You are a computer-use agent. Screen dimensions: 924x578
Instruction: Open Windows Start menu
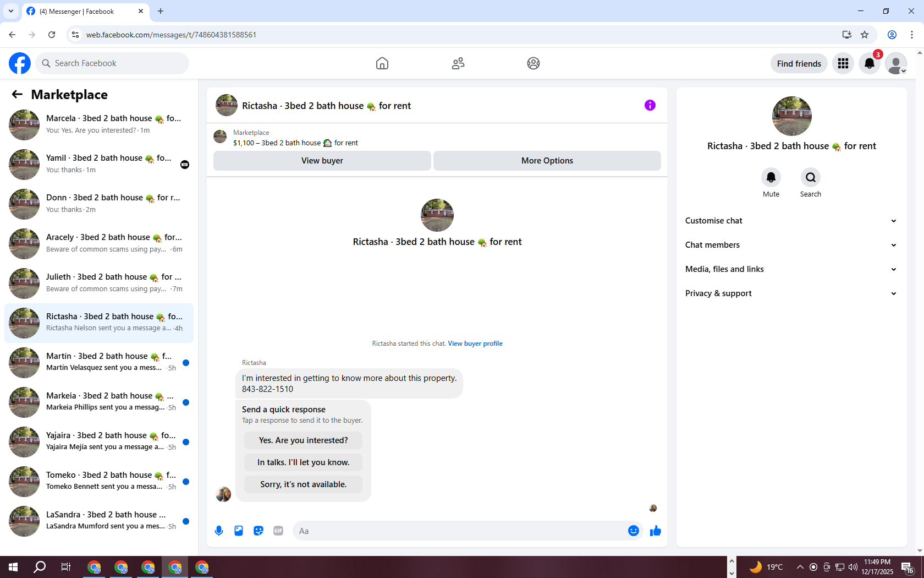(x=13, y=567)
